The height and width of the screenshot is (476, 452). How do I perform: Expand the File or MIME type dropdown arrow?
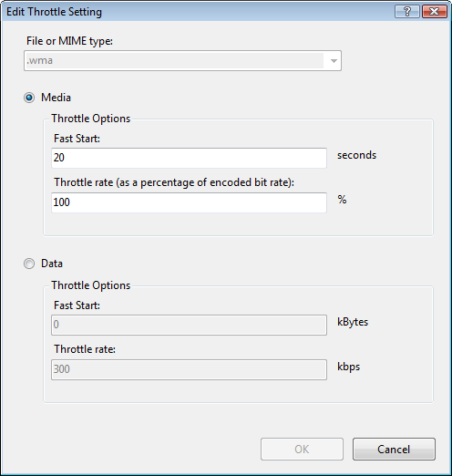click(334, 61)
